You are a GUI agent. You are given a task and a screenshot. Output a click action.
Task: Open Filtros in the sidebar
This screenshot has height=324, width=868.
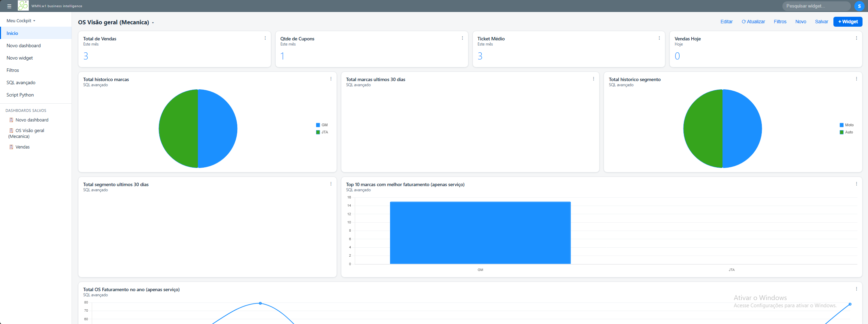point(36,70)
